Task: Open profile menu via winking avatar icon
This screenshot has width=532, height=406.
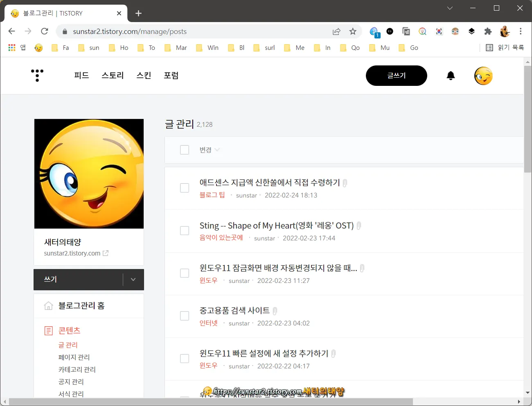Action: pos(483,76)
